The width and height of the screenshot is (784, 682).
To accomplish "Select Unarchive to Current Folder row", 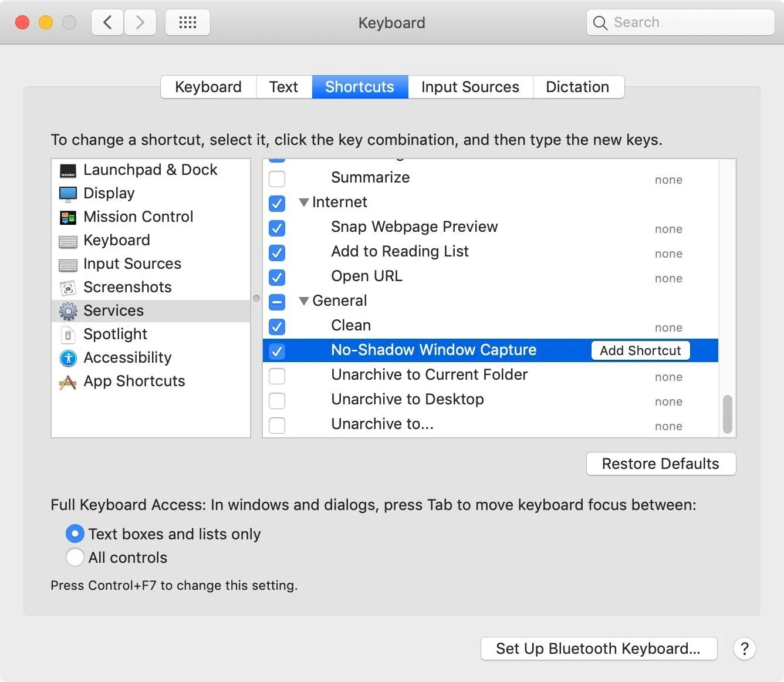I will [x=491, y=375].
